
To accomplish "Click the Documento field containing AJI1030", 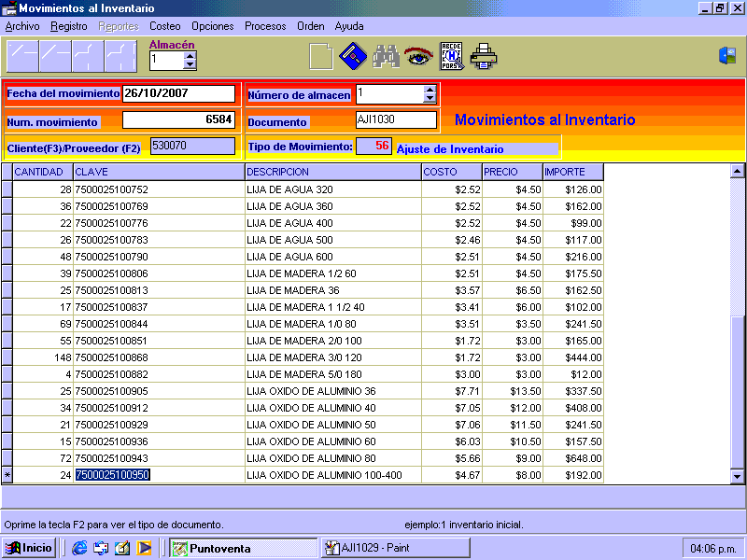I will [396, 119].
